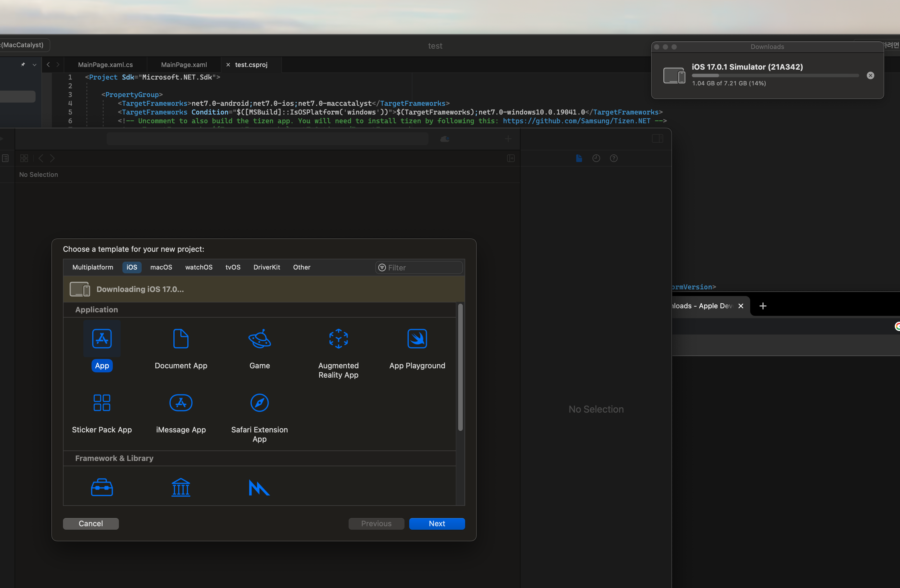Click the template list scrollbar

[x=460, y=367]
